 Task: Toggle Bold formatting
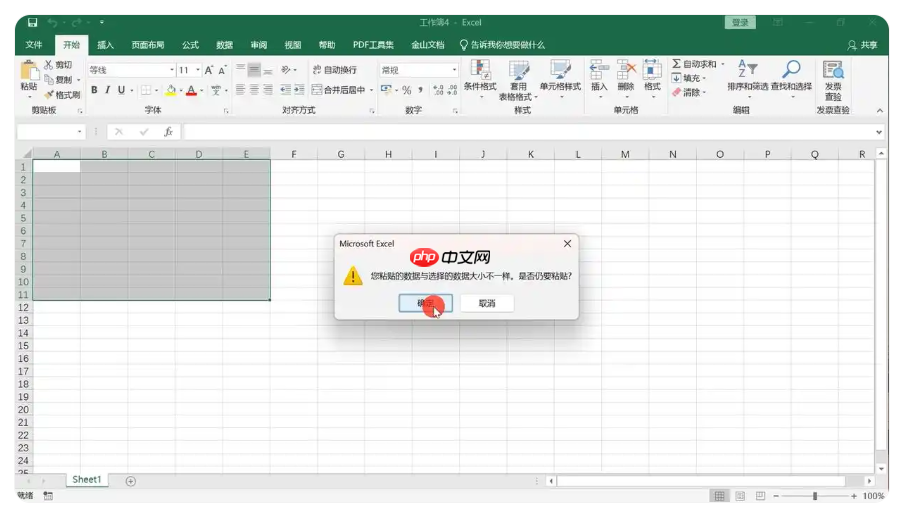94,90
